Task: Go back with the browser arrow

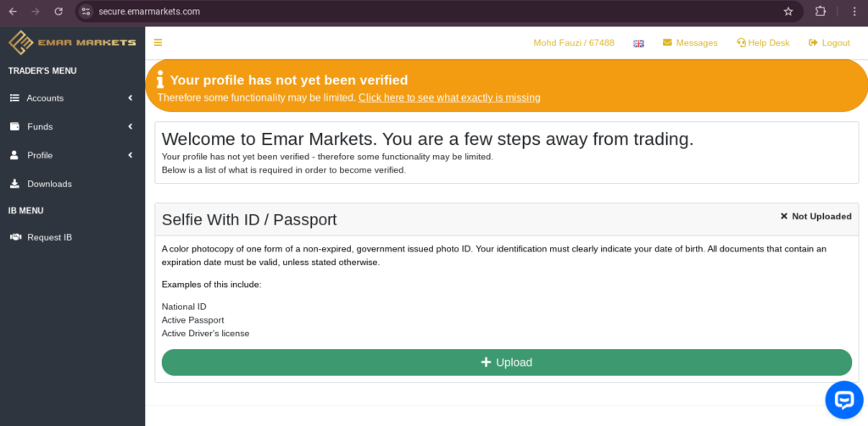Action: (x=13, y=11)
